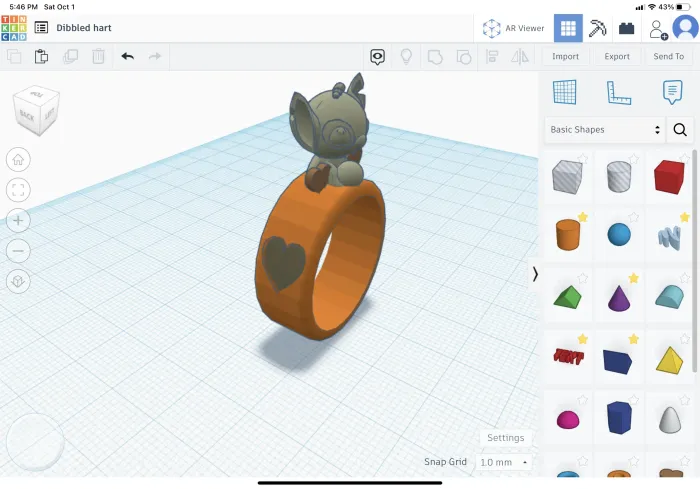Click the shapes panel scrollbar

click(695, 261)
